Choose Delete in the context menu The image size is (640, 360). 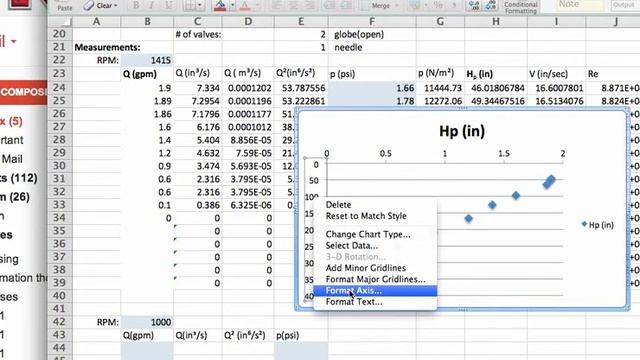(x=338, y=204)
